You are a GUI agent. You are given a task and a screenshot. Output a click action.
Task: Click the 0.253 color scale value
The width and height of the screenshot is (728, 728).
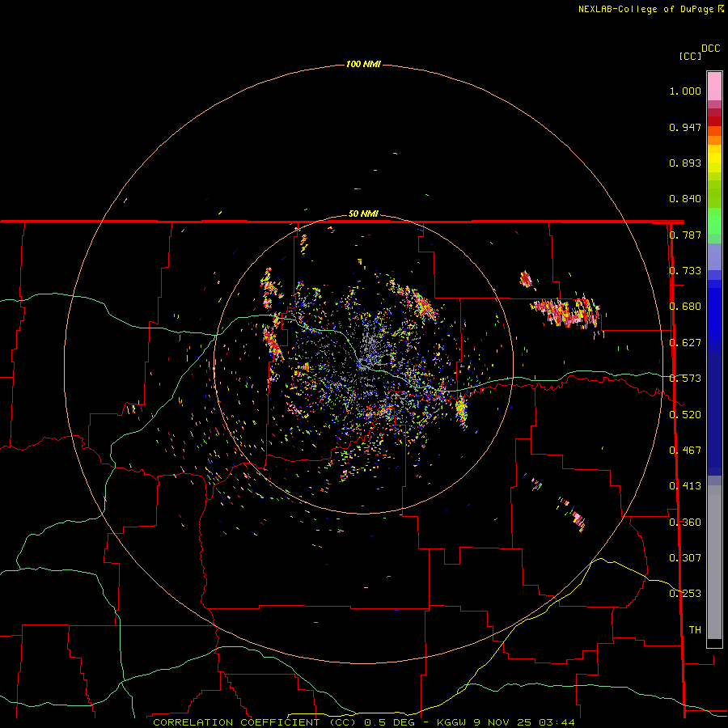tap(685, 594)
